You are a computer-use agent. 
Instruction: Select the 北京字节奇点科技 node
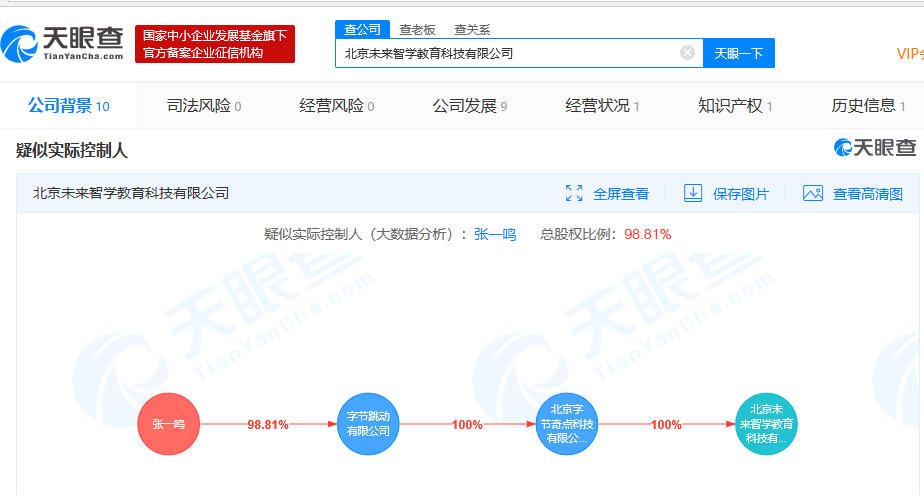point(567,424)
